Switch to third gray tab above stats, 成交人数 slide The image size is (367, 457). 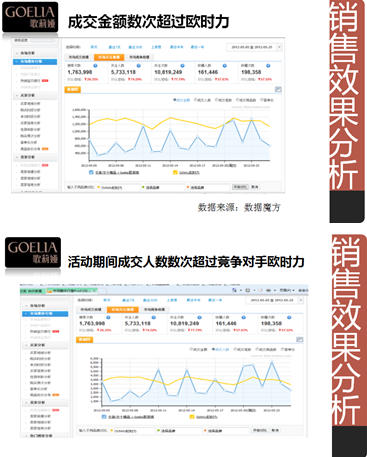tap(154, 310)
